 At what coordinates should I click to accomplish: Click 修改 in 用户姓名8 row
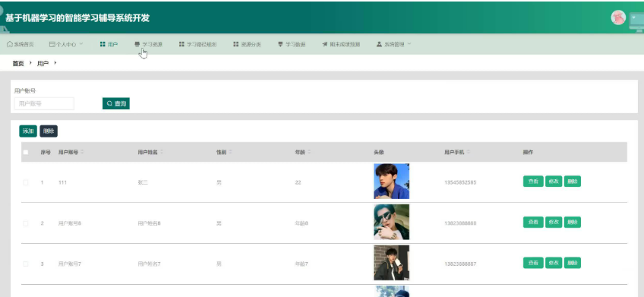[554, 222]
